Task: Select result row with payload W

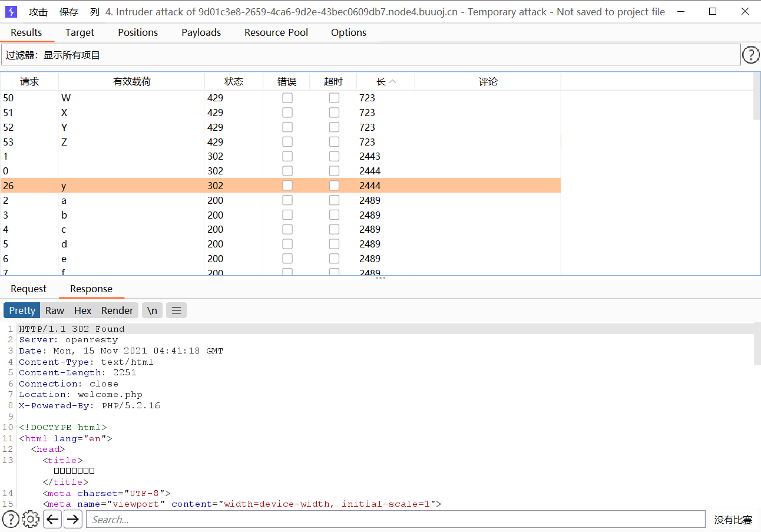Action: tap(280, 98)
